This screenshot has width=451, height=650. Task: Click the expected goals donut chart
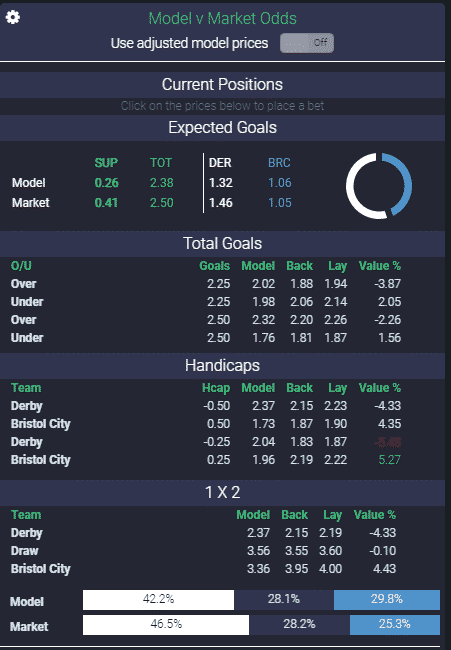[379, 186]
